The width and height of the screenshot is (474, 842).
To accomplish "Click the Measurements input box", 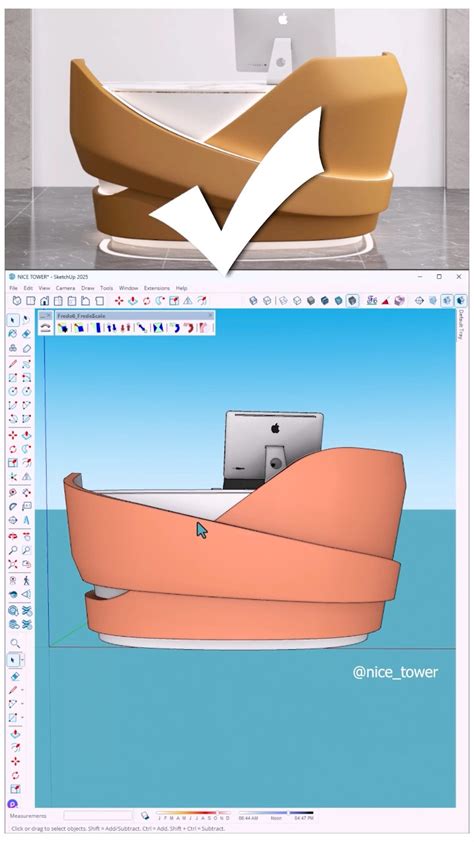I will 98,816.
